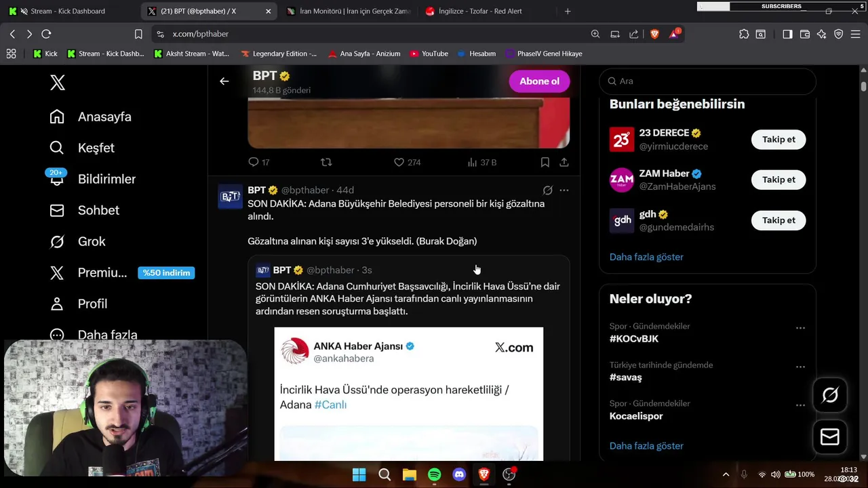Screen dimensions: 868x488
Task: Click Abone ol button
Action: coord(539,81)
